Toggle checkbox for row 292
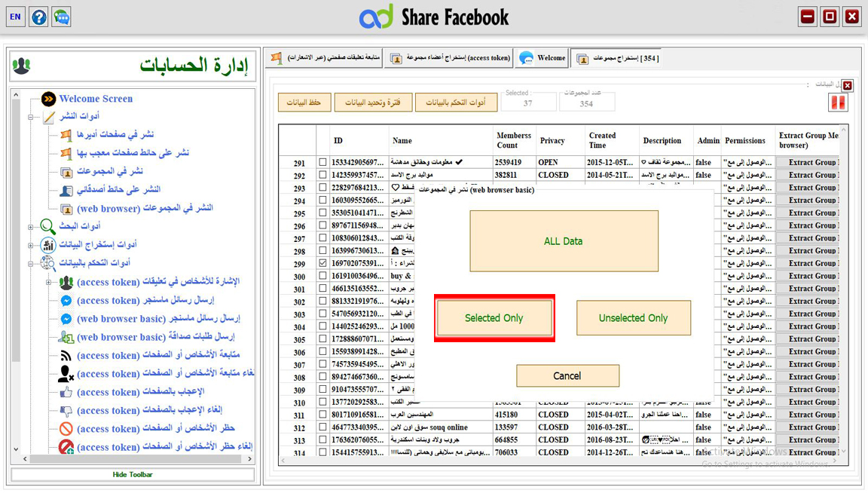 pyautogui.click(x=322, y=175)
